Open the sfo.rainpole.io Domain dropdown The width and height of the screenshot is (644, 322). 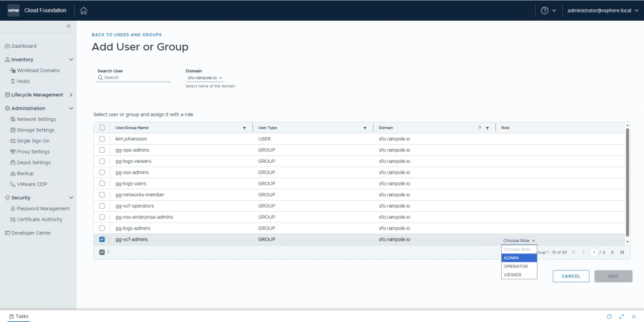pyautogui.click(x=205, y=78)
